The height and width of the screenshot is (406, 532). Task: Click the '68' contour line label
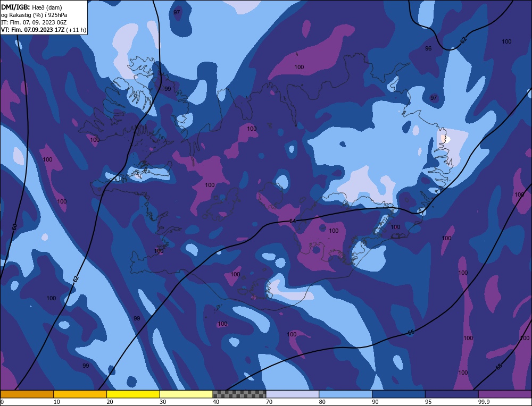(498, 367)
